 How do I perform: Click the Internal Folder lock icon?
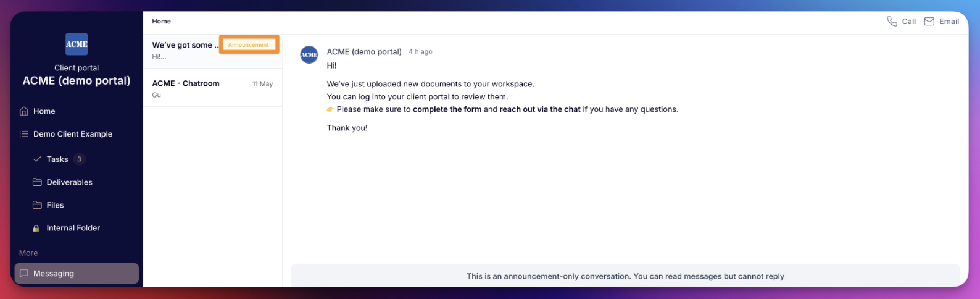coord(36,228)
